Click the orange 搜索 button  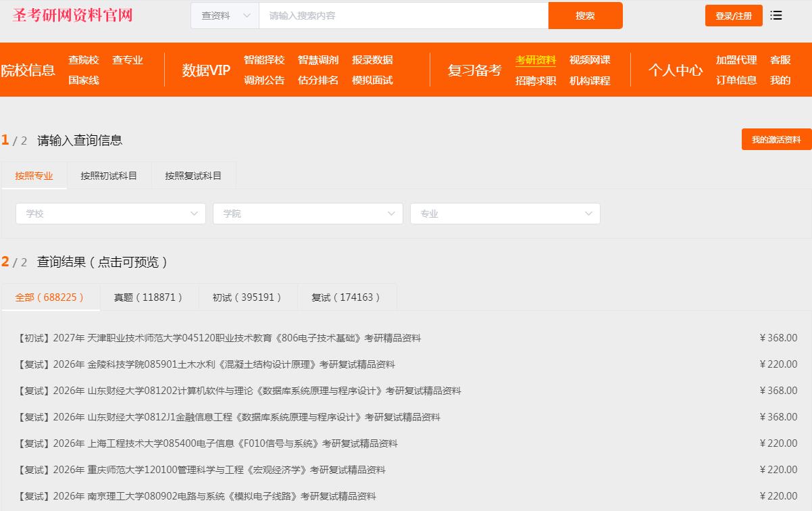pyautogui.click(x=585, y=16)
